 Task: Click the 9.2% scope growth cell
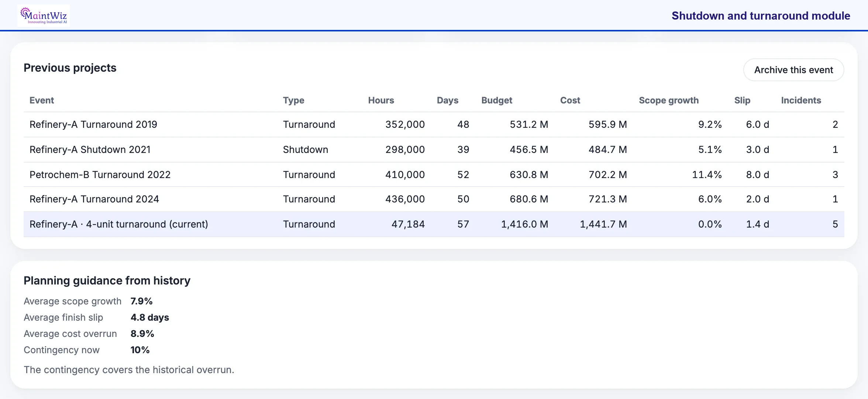(x=710, y=125)
